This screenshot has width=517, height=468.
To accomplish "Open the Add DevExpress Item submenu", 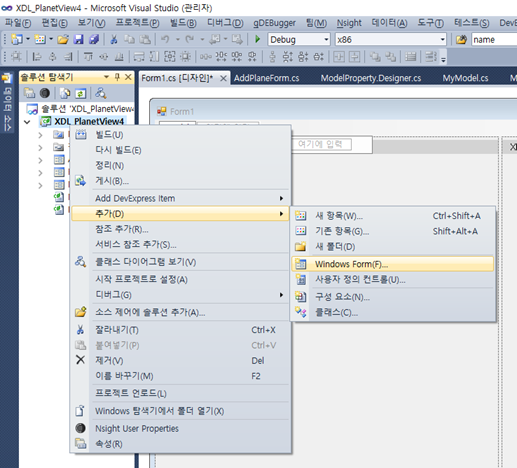I will click(180, 198).
